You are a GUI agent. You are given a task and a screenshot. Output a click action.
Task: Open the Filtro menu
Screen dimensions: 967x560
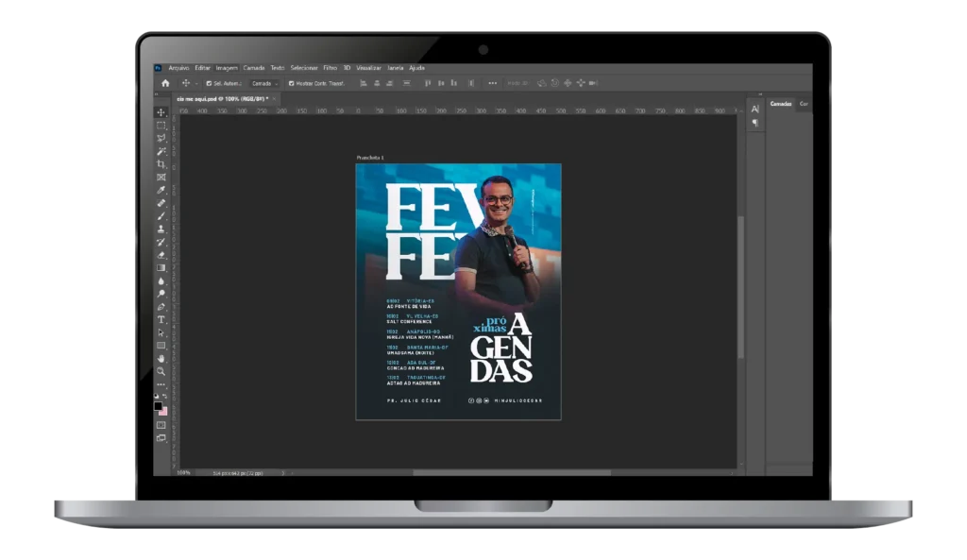330,68
